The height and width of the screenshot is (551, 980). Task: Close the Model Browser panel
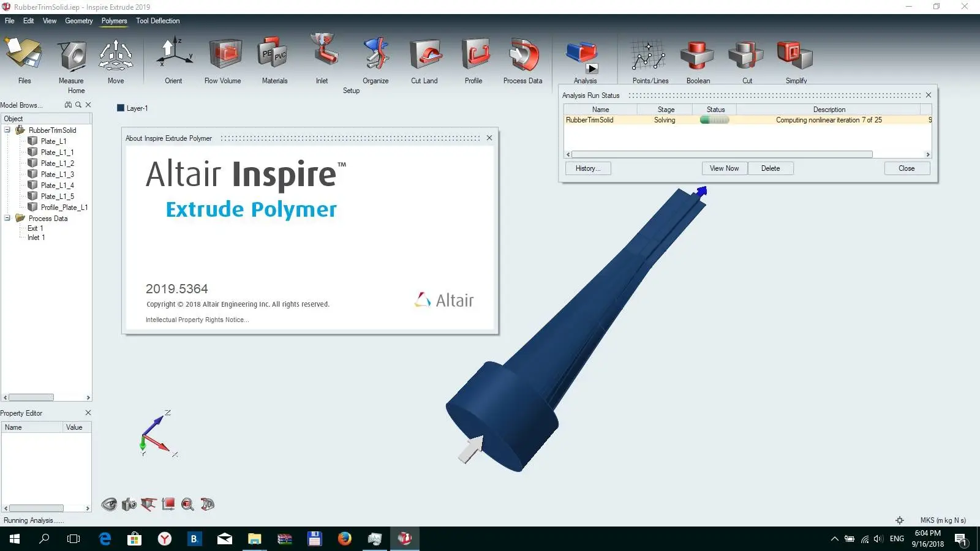pyautogui.click(x=88, y=105)
